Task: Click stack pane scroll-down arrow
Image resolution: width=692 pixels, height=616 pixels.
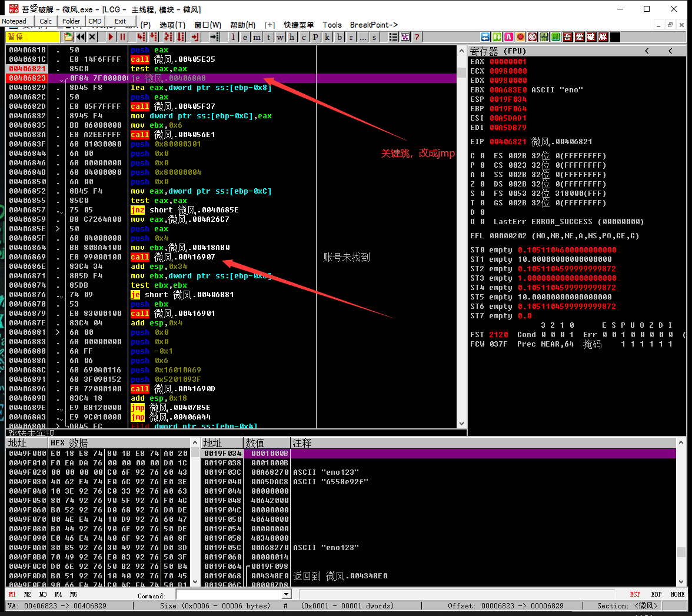Action: point(681,582)
